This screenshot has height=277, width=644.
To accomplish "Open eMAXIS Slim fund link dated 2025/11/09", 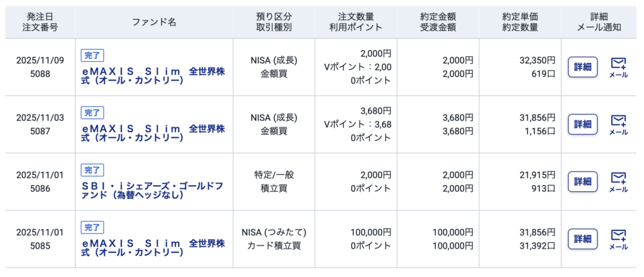I will coord(153,76).
